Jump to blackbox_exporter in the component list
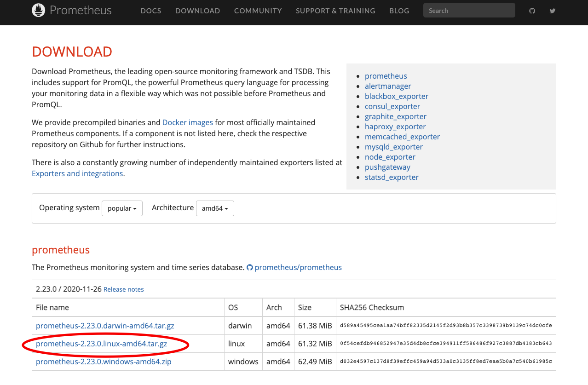The width and height of the screenshot is (588, 385). pyautogui.click(x=397, y=96)
